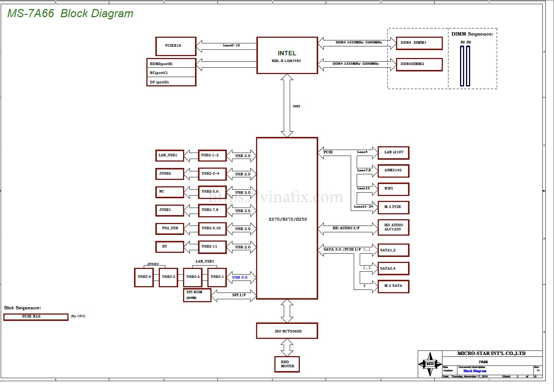Click the (By CPU) note
554x392 pixels.
pos(78,316)
